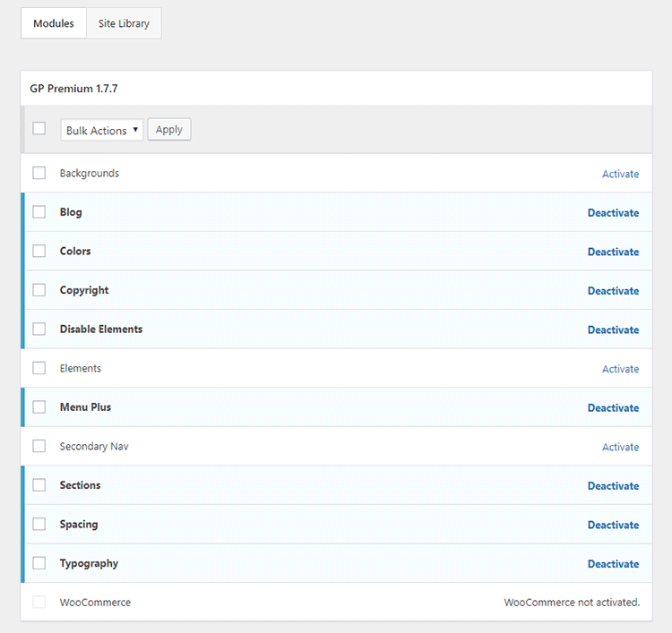The height and width of the screenshot is (633, 672).
Task: Check the Menu Plus module checkbox
Action: point(39,406)
